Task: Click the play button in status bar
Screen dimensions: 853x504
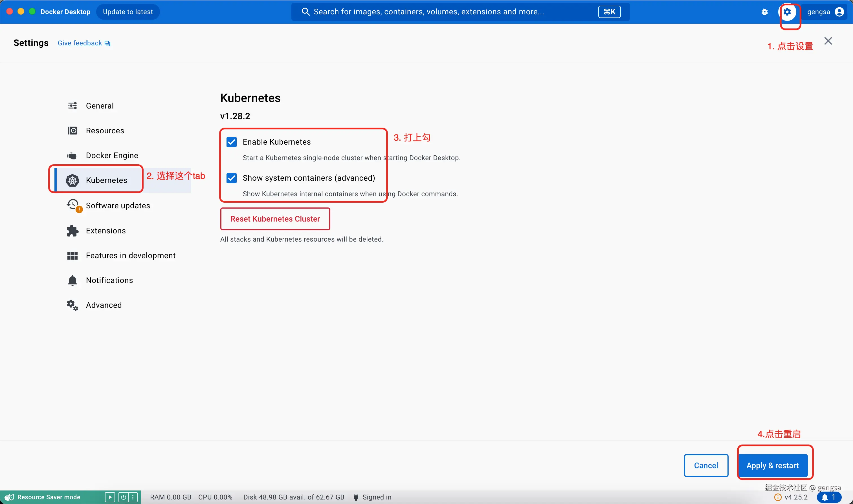Action: tap(110, 497)
